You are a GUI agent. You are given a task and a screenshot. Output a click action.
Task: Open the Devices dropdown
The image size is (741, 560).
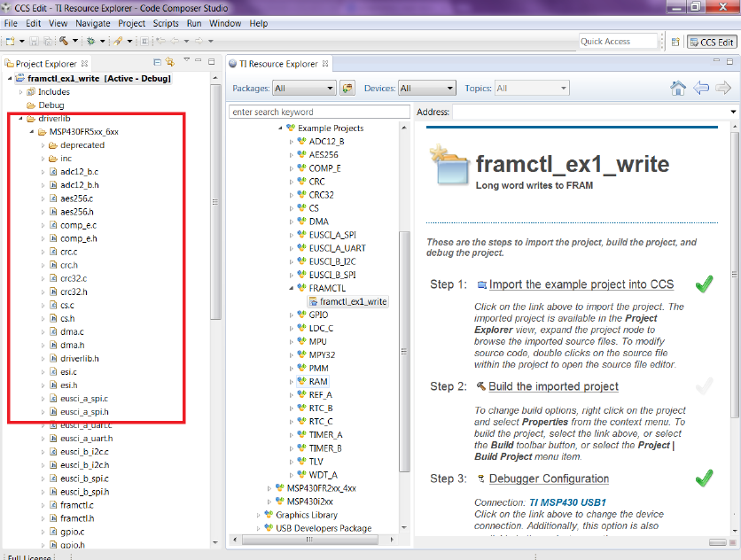point(426,89)
